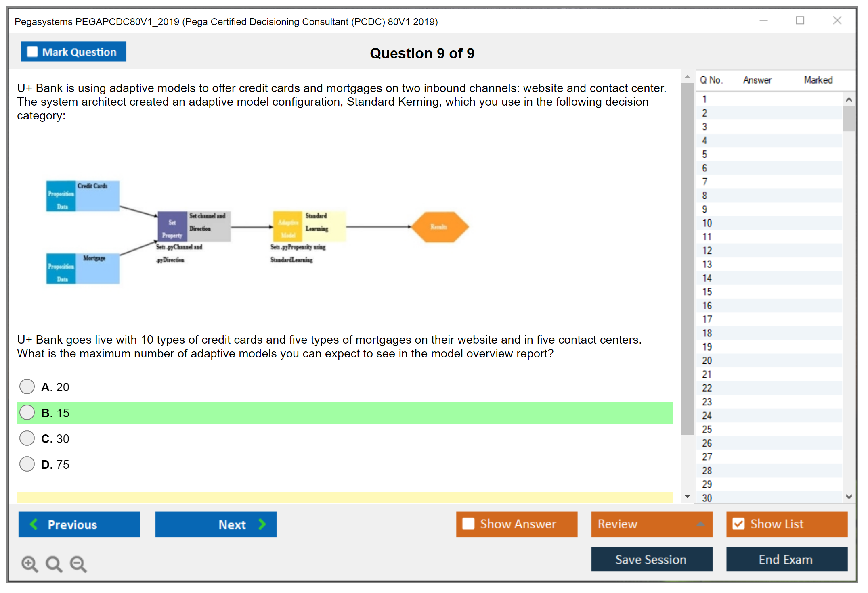Click the Next button
Image resolution: width=868 pixels, height=593 pixels.
216,524
